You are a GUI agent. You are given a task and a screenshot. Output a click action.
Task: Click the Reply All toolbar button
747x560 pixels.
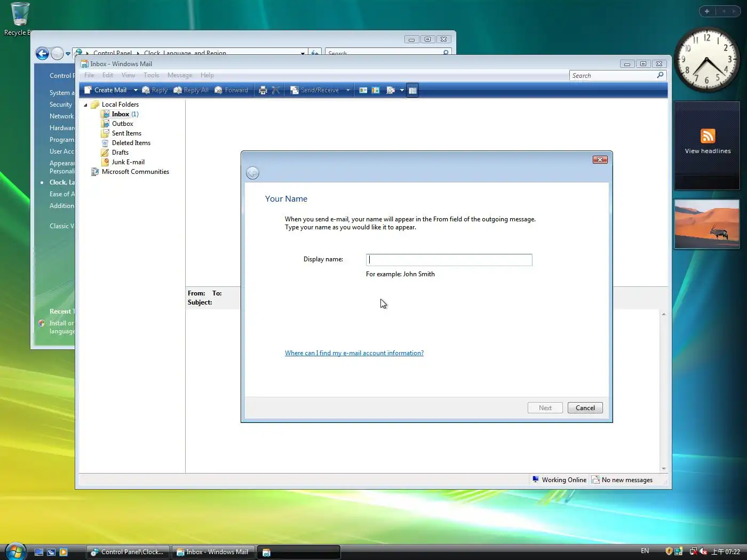click(191, 90)
